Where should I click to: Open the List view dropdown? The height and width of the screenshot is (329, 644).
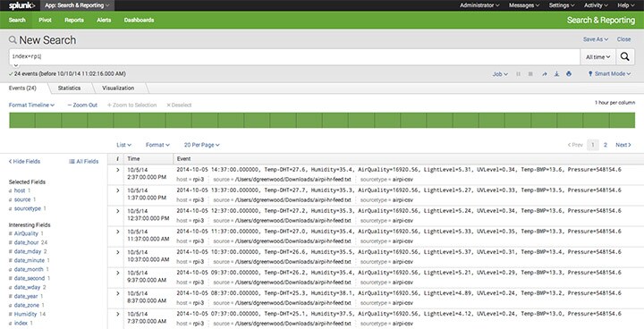pyautogui.click(x=124, y=145)
